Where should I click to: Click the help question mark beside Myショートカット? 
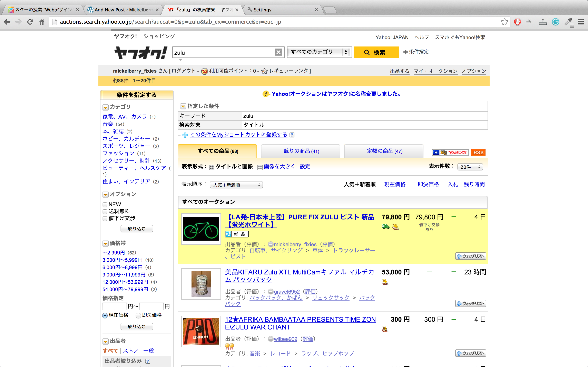click(292, 135)
